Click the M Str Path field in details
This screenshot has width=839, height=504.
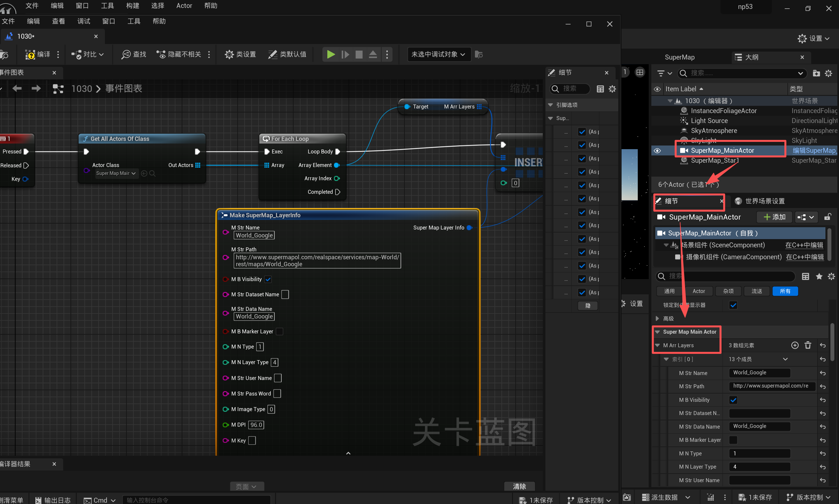point(771,386)
